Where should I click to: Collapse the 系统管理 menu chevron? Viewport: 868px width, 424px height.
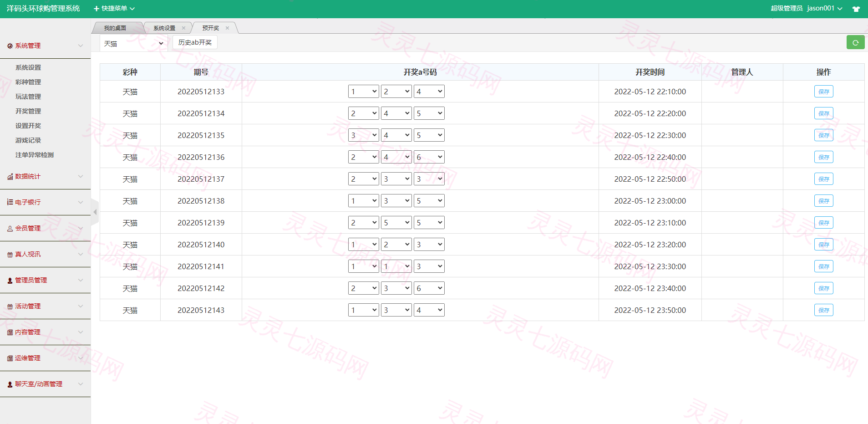tap(81, 46)
